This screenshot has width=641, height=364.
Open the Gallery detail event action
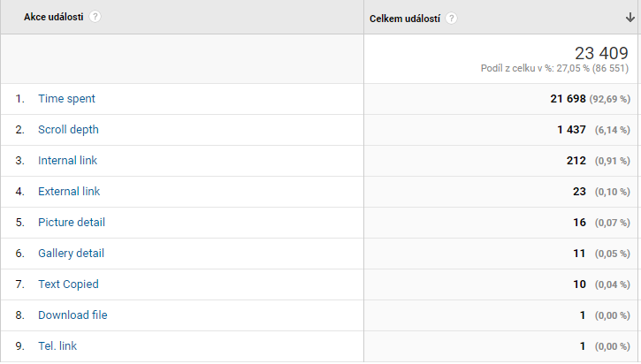pos(71,254)
